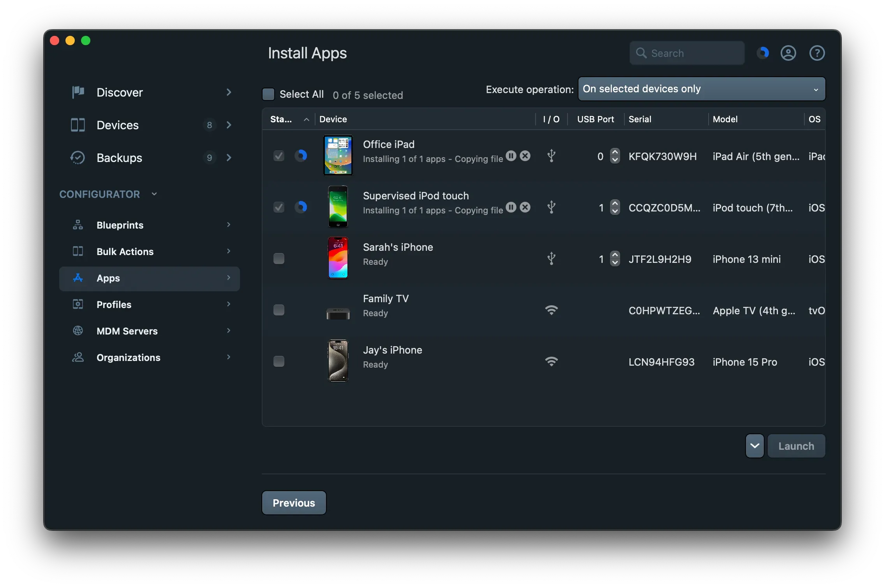Select the Devices sidebar icon

78,125
